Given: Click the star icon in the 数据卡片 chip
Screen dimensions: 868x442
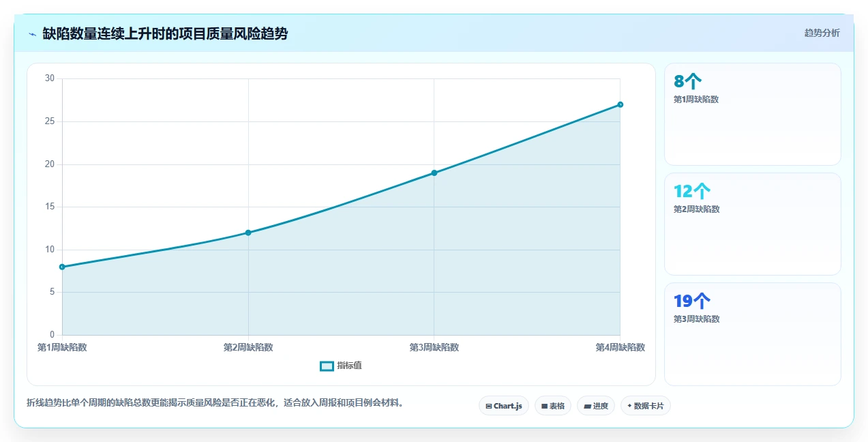Looking at the screenshot, I should point(629,406).
